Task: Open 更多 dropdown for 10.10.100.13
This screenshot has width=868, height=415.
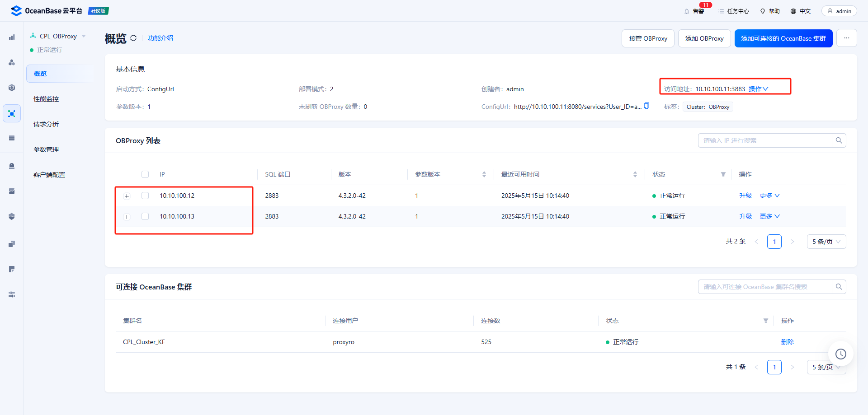Action: click(x=769, y=216)
